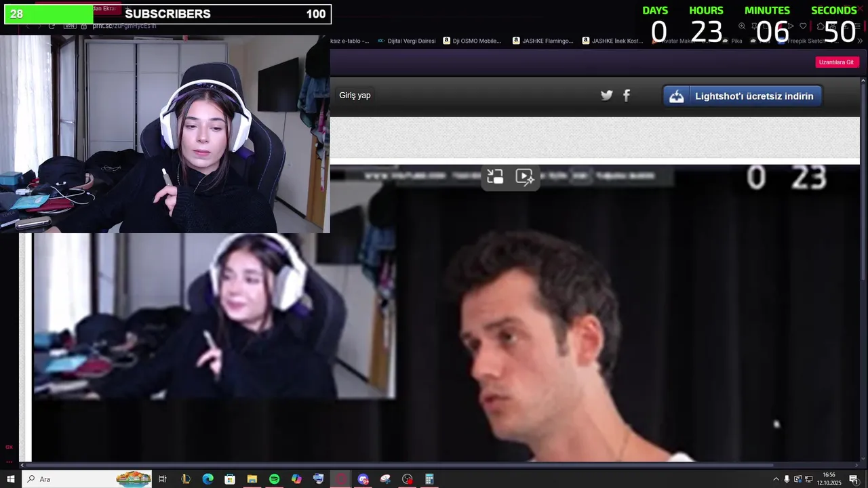Click the VPN badge in the address bar
The height and width of the screenshot is (488, 868).
pos(70,26)
